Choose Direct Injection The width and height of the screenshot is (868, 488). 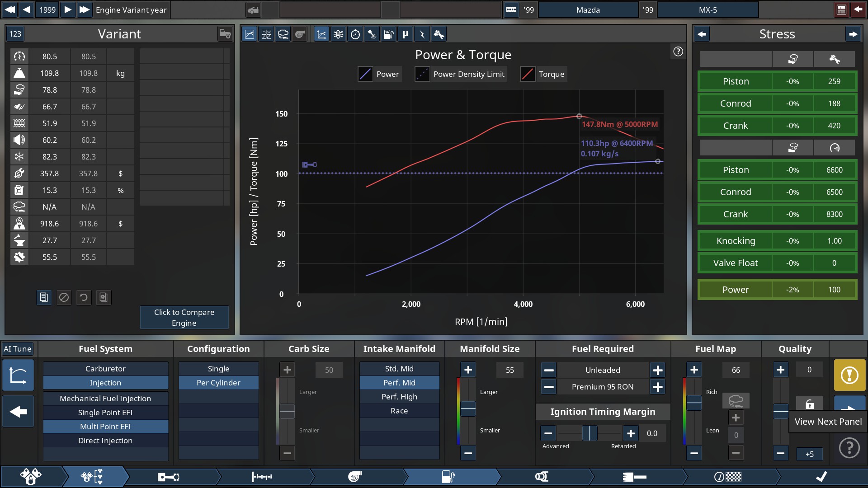coord(105,441)
